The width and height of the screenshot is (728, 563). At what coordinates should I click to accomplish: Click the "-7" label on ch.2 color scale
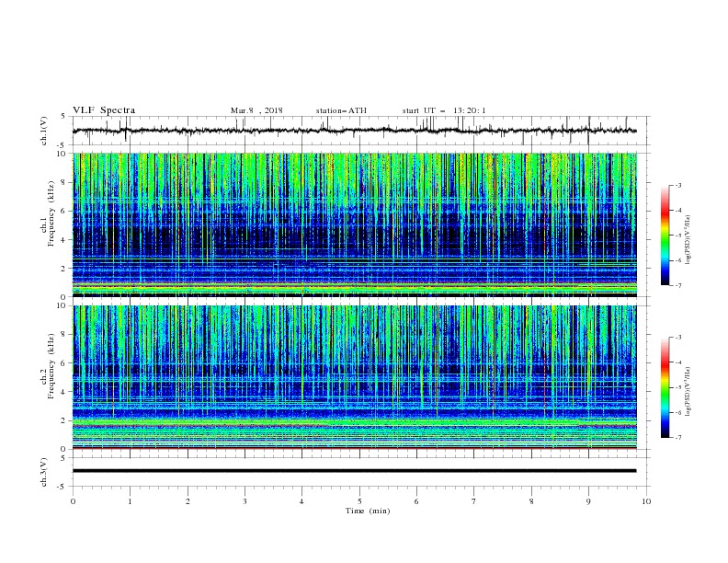(x=677, y=437)
